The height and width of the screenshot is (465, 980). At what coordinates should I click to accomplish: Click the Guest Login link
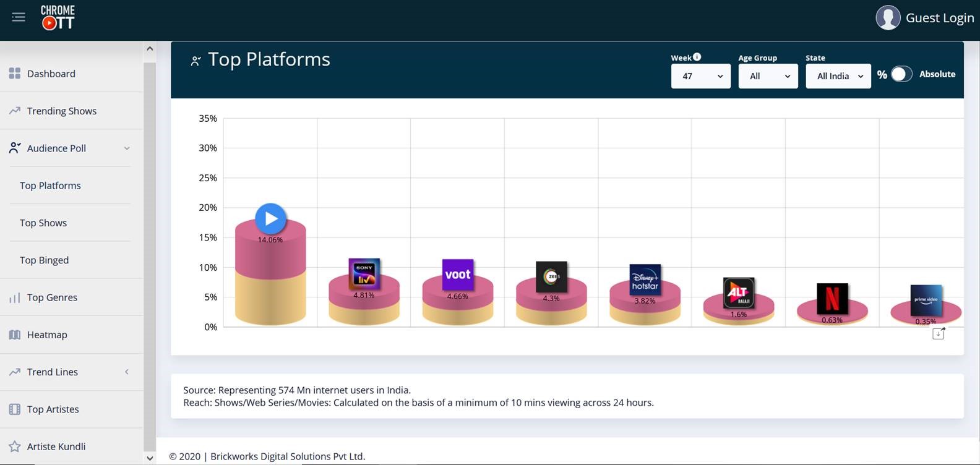click(939, 18)
